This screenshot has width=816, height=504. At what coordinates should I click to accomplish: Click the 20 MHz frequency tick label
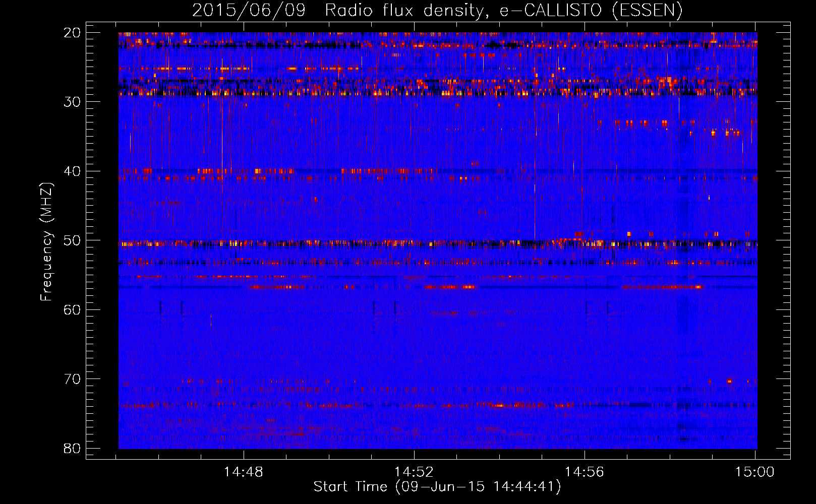click(x=72, y=33)
